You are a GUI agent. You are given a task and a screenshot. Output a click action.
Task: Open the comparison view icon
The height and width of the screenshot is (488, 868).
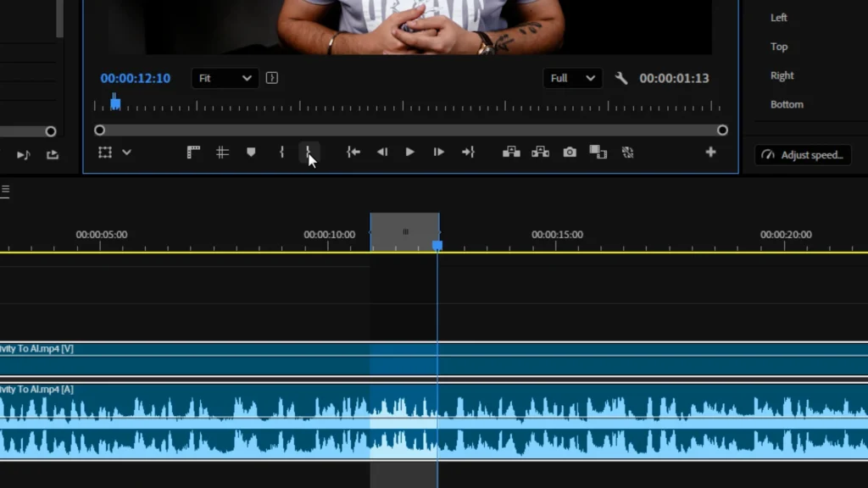[598, 152]
